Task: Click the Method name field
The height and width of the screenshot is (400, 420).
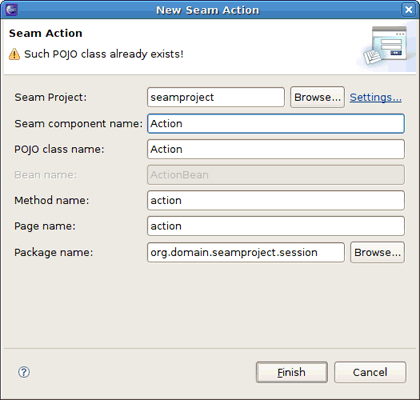Action: pyautogui.click(x=276, y=200)
